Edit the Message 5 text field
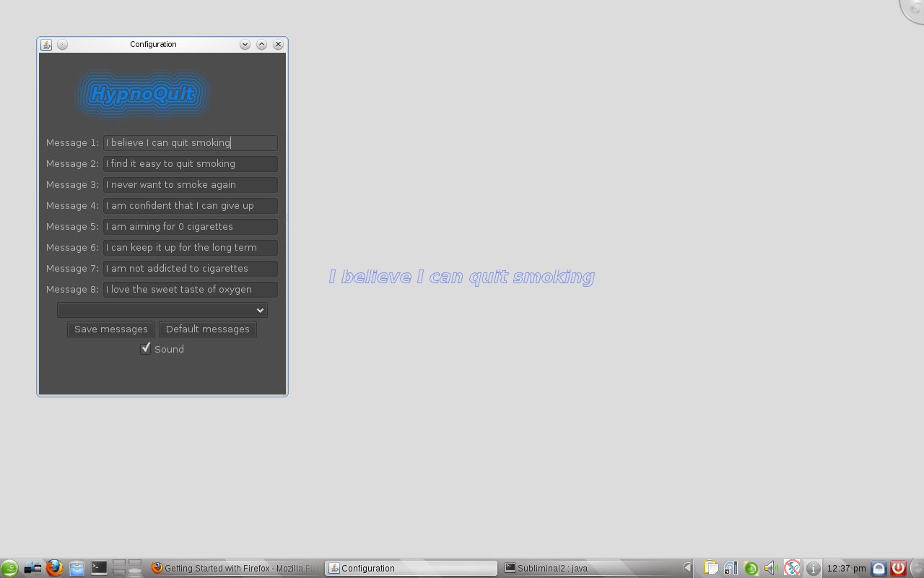Viewport: 924px width, 578px height. click(191, 227)
